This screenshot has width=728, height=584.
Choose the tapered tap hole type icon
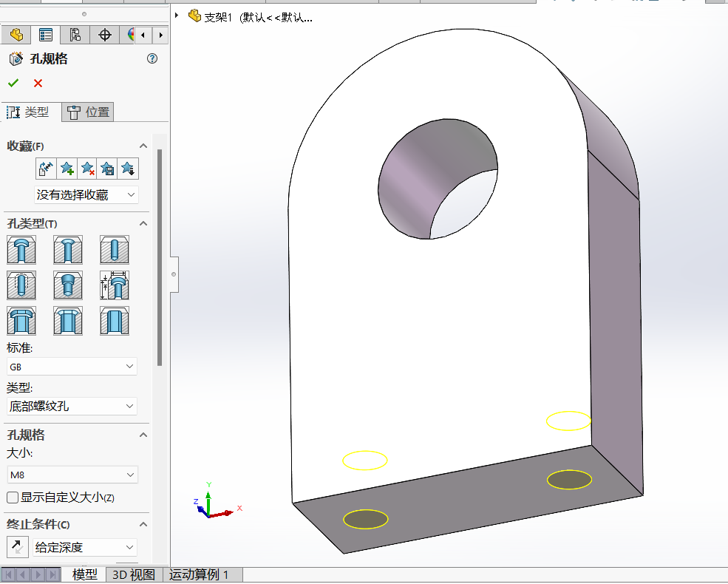[x=68, y=285]
